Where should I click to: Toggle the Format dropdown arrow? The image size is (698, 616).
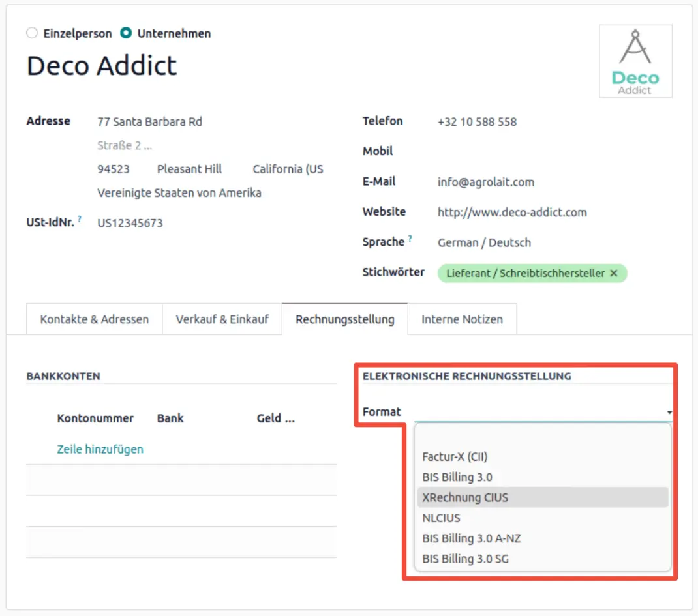669,413
